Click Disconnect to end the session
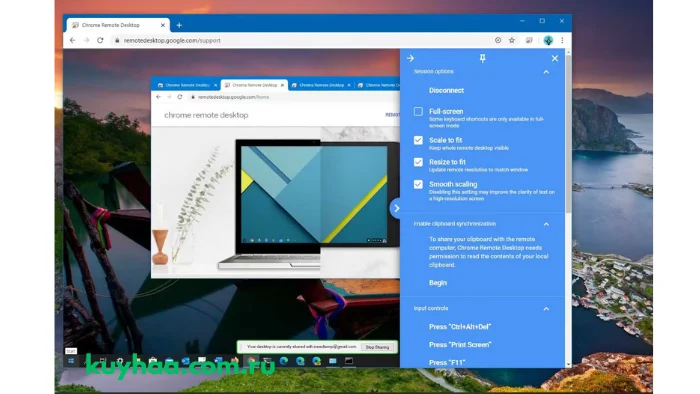Image resolution: width=700 pixels, height=394 pixels. [446, 91]
